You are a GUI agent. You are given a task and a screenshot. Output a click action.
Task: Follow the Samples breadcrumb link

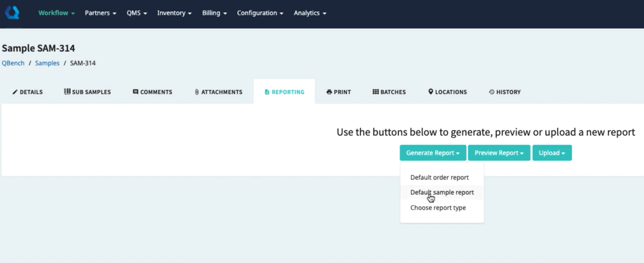pos(47,63)
